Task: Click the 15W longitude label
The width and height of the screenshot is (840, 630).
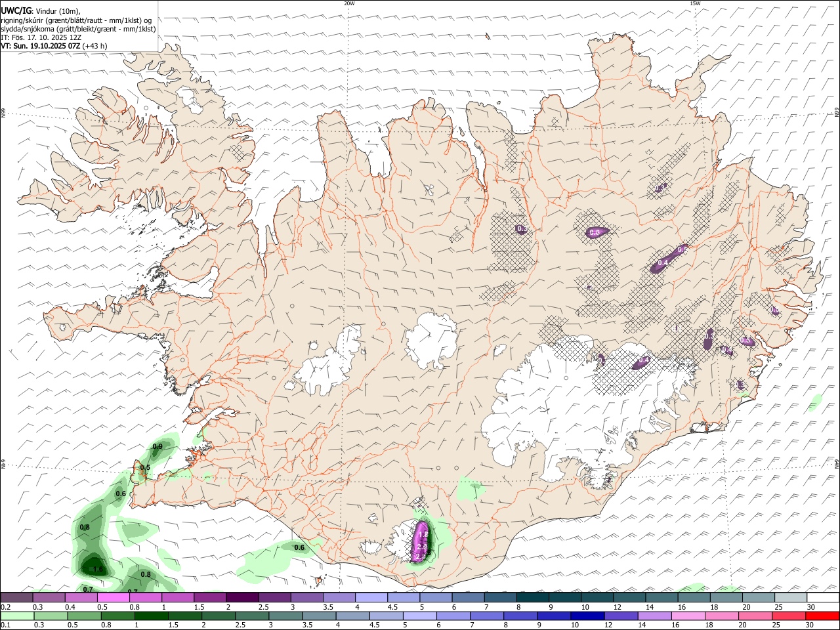Action: click(695, 3)
